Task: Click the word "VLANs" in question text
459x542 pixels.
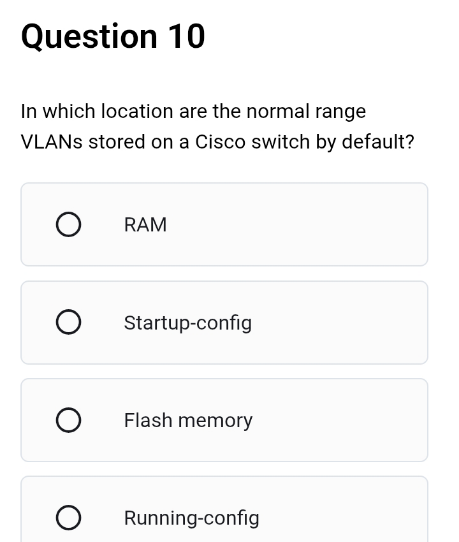Action: [51, 142]
